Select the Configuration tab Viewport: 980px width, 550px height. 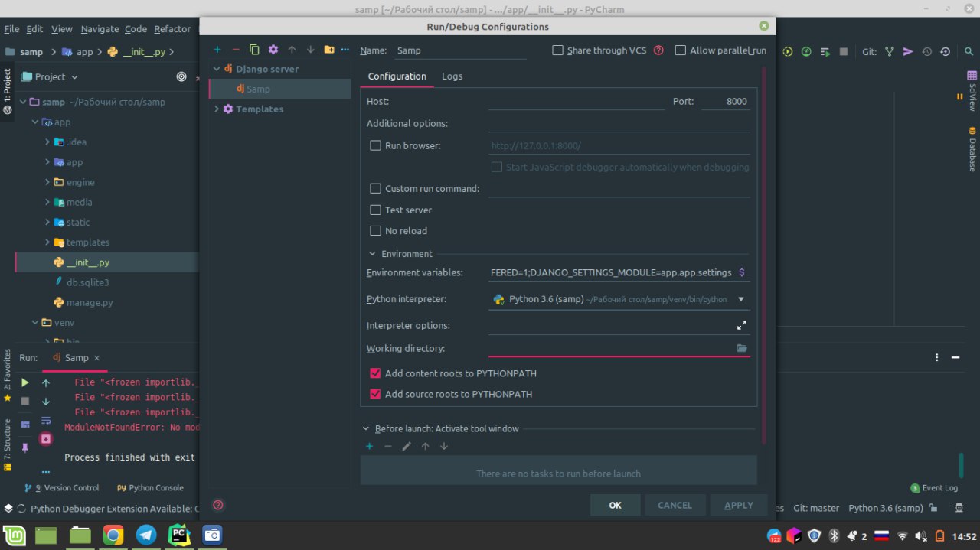point(397,76)
